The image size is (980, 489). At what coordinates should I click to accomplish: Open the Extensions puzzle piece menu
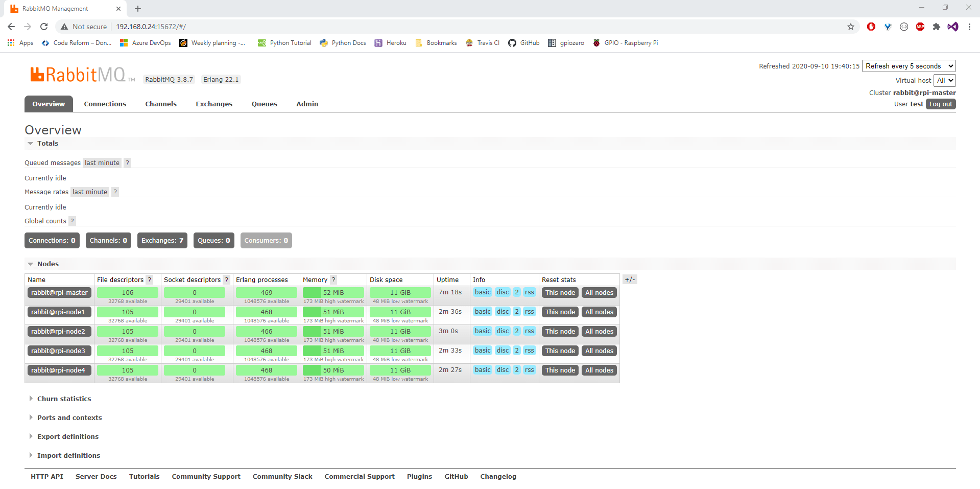pos(937,27)
